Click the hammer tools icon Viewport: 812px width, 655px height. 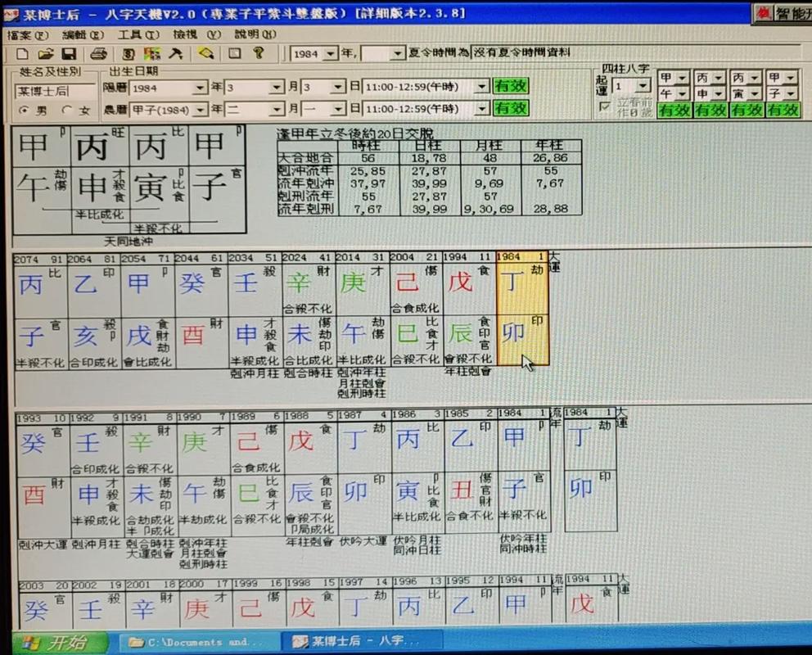pos(174,52)
